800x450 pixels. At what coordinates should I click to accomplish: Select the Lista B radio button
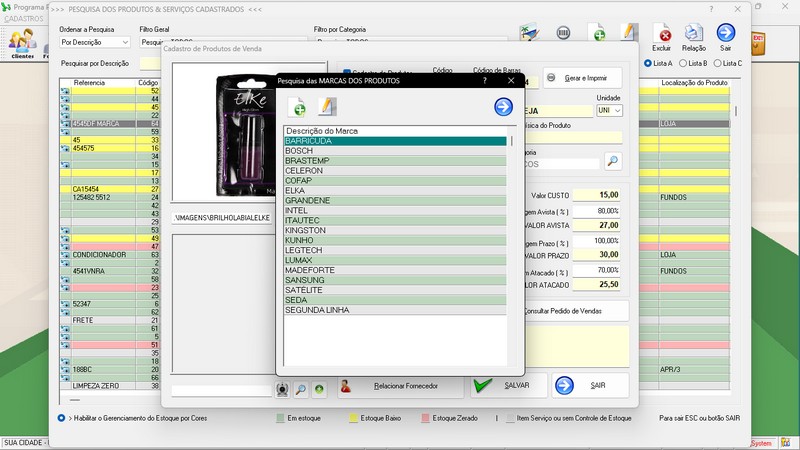point(682,63)
